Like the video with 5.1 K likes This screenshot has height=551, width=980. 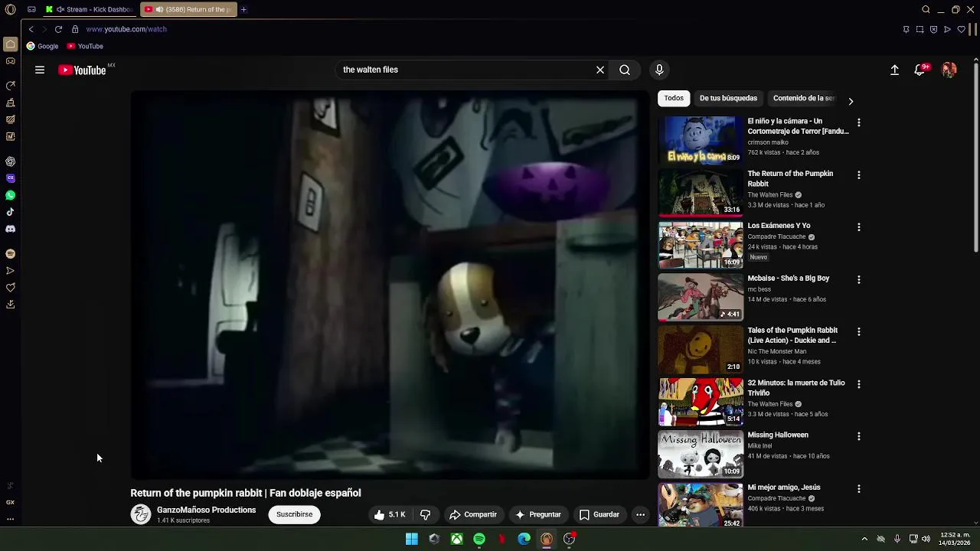pos(390,514)
